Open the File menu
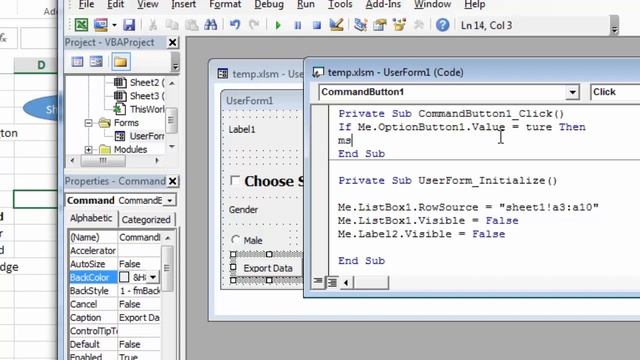This screenshot has height=360, width=640. (x=86, y=4)
